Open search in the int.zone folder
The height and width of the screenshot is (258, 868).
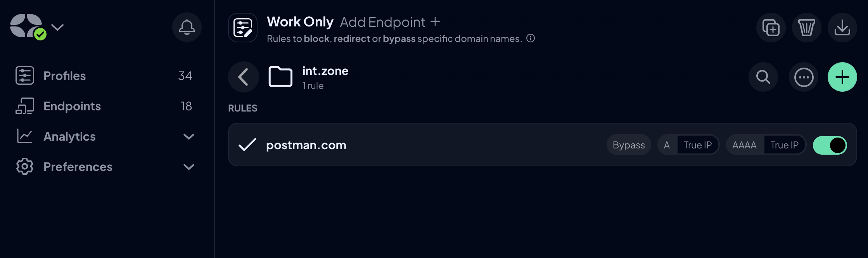(x=763, y=77)
